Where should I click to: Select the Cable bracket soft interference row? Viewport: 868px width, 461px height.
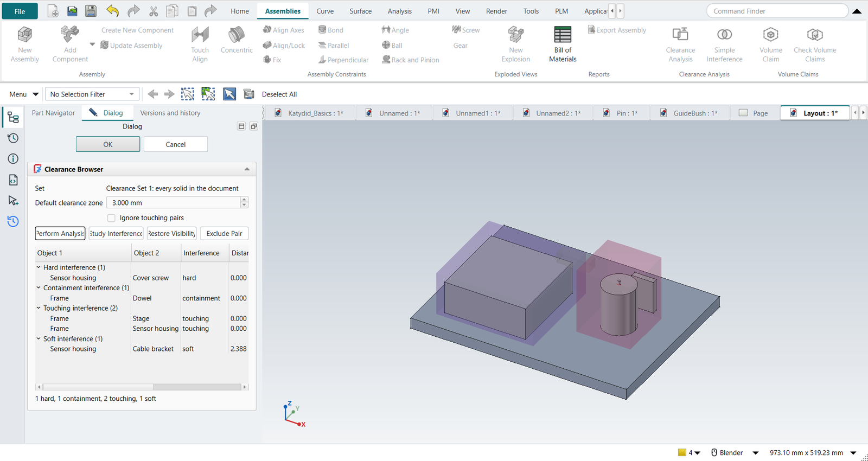(142, 349)
